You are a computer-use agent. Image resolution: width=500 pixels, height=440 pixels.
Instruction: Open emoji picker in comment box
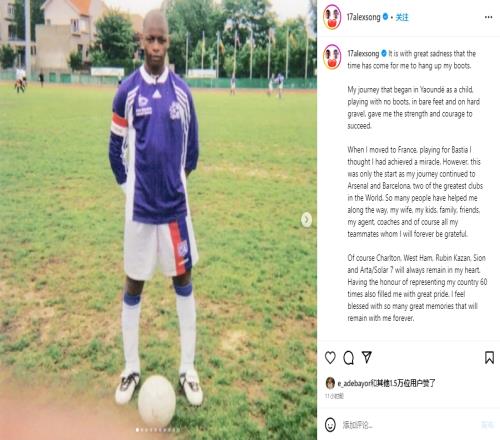click(330, 425)
